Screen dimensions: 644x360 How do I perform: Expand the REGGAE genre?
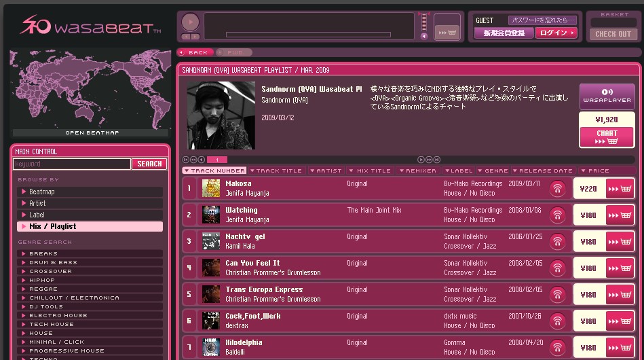tap(90, 289)
